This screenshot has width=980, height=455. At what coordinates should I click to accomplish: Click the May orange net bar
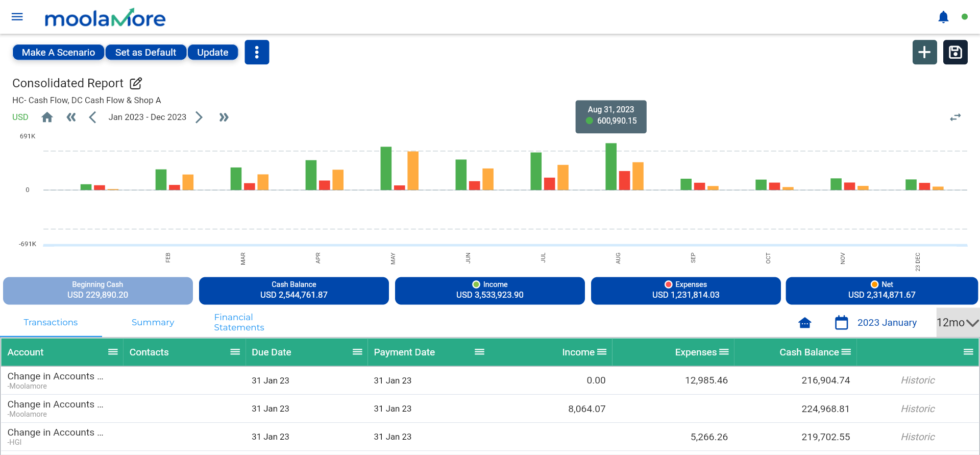[413, 171]
